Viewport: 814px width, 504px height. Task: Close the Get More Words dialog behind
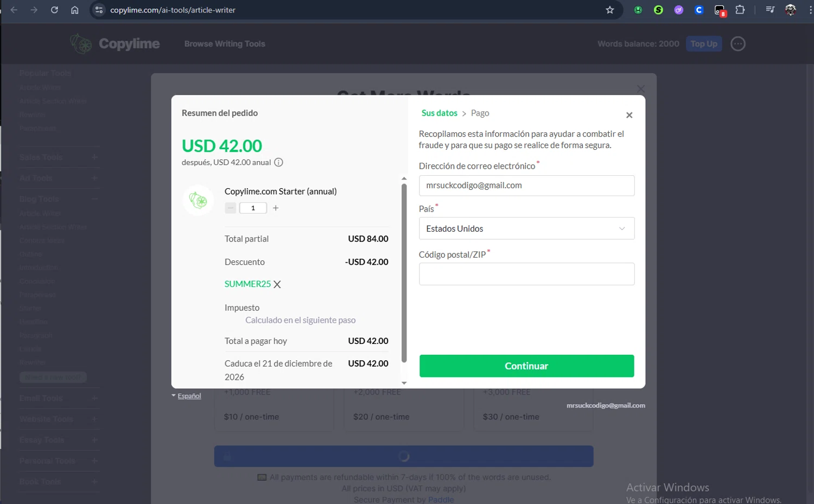(641, 88)
